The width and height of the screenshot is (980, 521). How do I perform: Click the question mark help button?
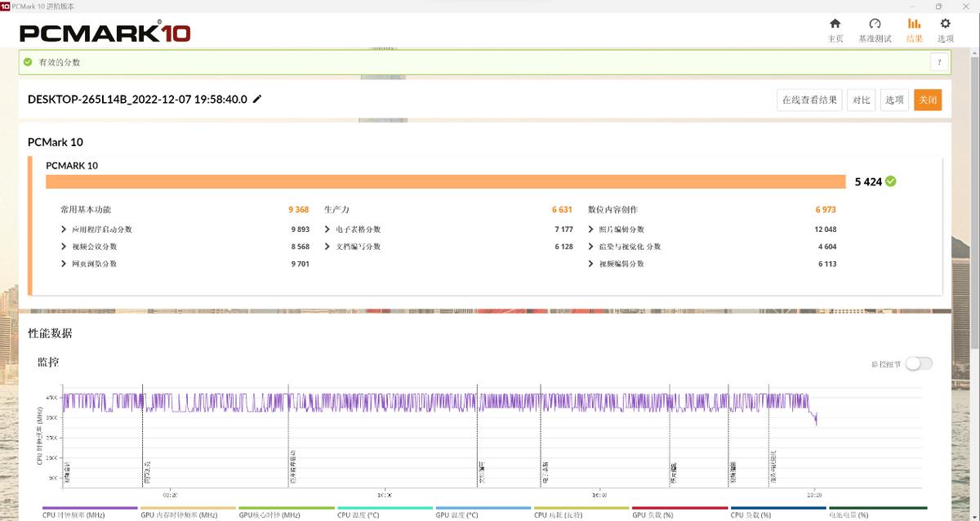point(939,62)
